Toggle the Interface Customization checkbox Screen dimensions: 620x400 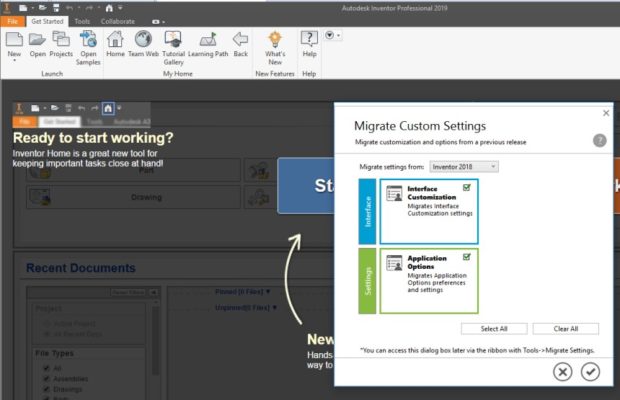pyautogui.click(x=466, y=186)
